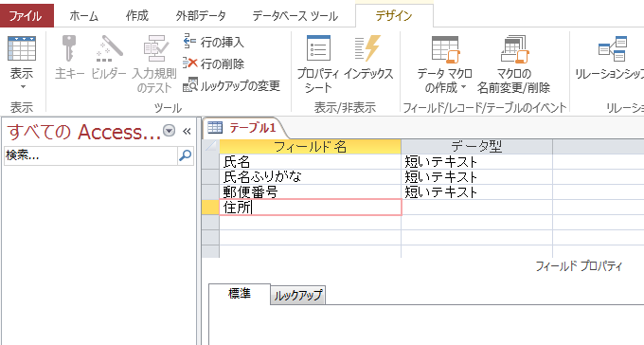Select the デザイン ribbon tab
The image size is (644, 345).
tap(394, 15)
